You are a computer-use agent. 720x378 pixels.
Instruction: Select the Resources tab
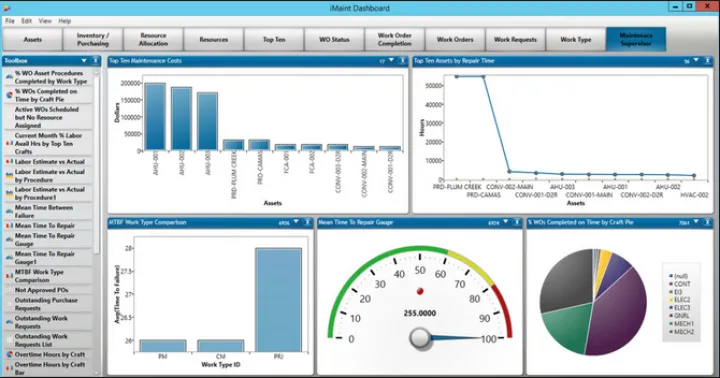214,39
